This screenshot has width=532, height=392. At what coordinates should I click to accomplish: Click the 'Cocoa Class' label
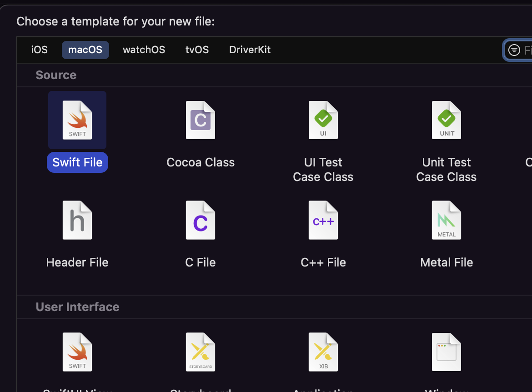[201, 162]
